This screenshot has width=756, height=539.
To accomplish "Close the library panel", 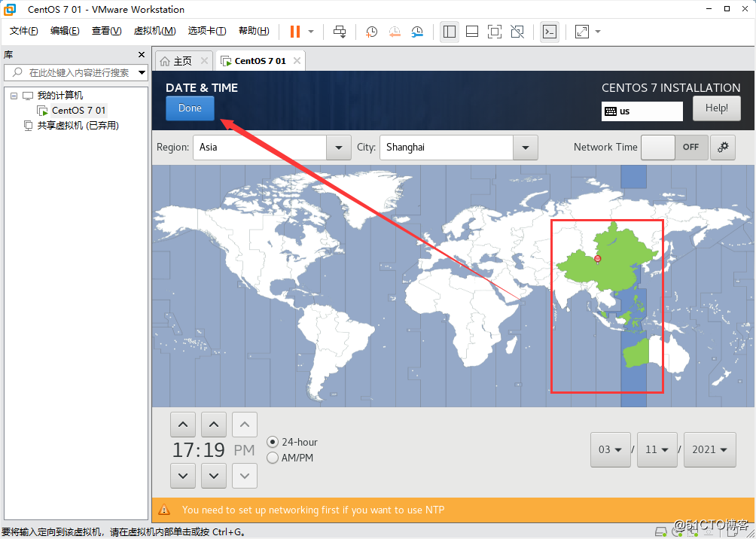I will coord(142,54).
